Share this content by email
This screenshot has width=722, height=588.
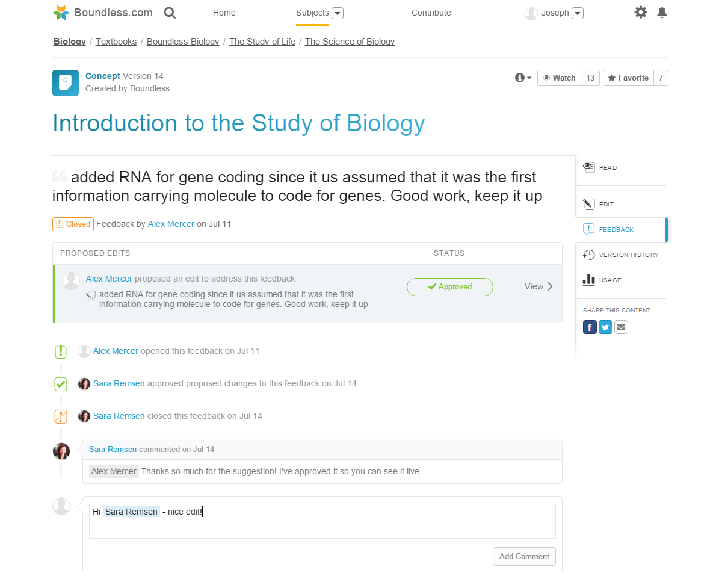[621, 327]
